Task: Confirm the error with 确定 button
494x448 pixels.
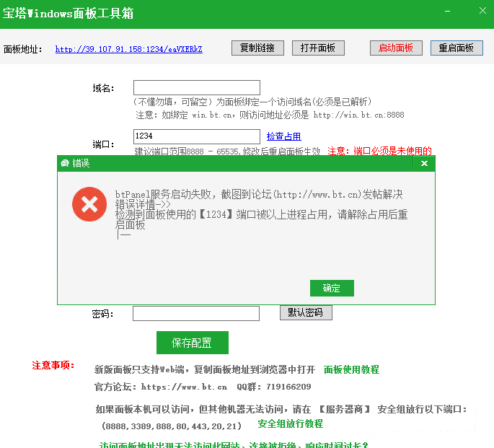Action: click(332, 288)
